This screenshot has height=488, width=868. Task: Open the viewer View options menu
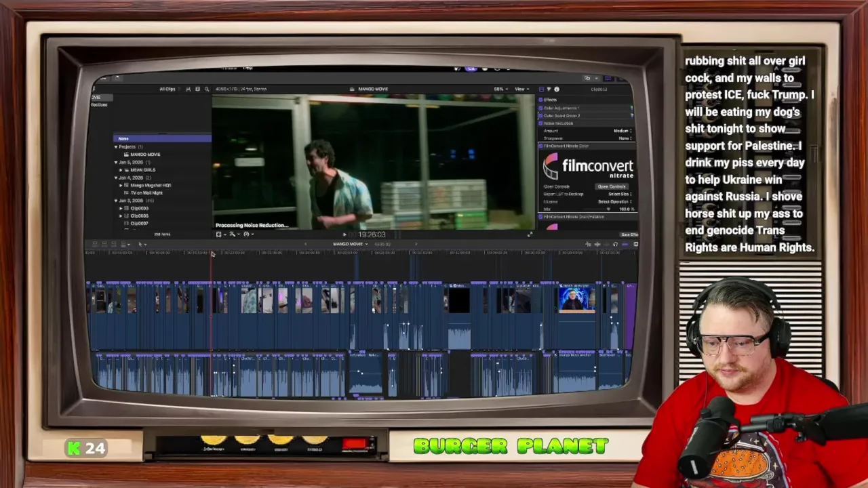point(521,89)
